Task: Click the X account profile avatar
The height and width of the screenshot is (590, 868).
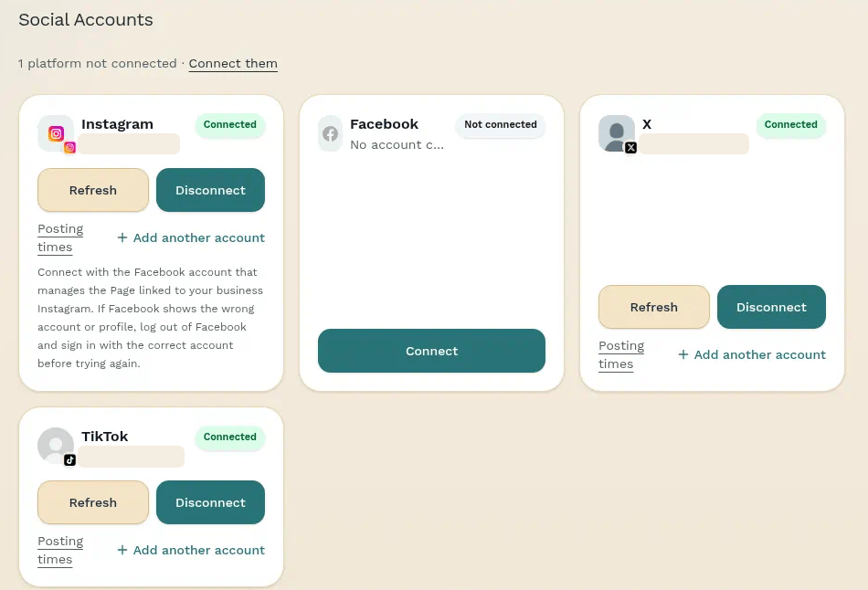Action: point(616,133)
